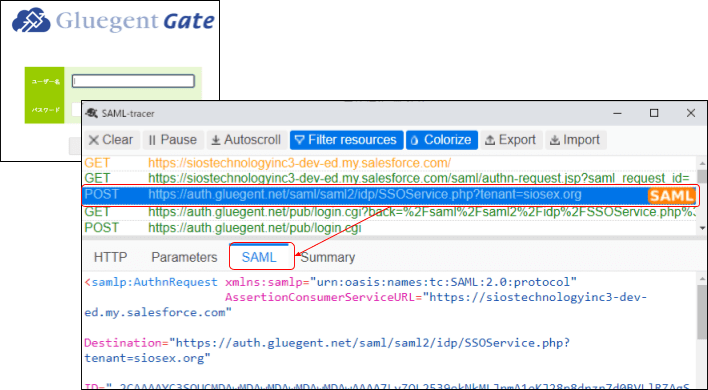Viewport: 708px width, 390px height.
Task: Select the POST login.cgi request row
Action: [x=390, y=228]
